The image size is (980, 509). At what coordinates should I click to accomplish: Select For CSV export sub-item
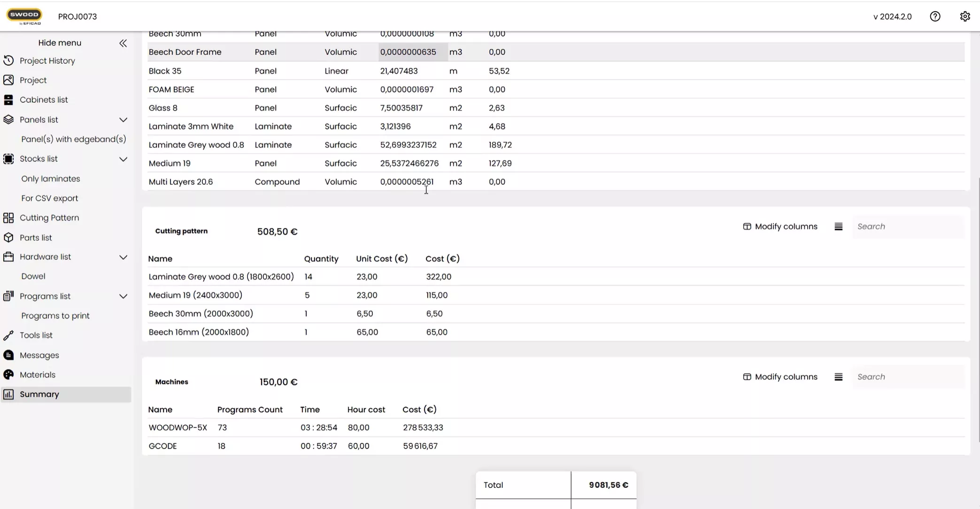click(x=50, y=198)
